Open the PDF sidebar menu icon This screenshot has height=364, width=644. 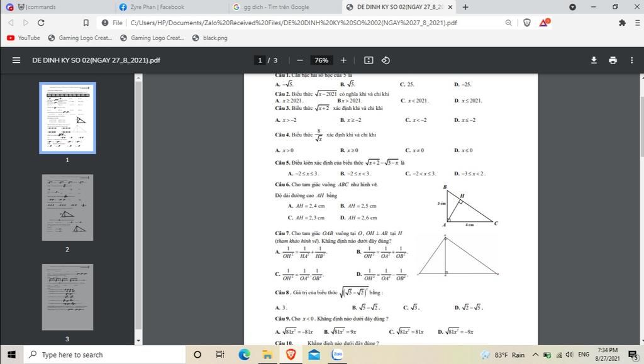[16, 60]
